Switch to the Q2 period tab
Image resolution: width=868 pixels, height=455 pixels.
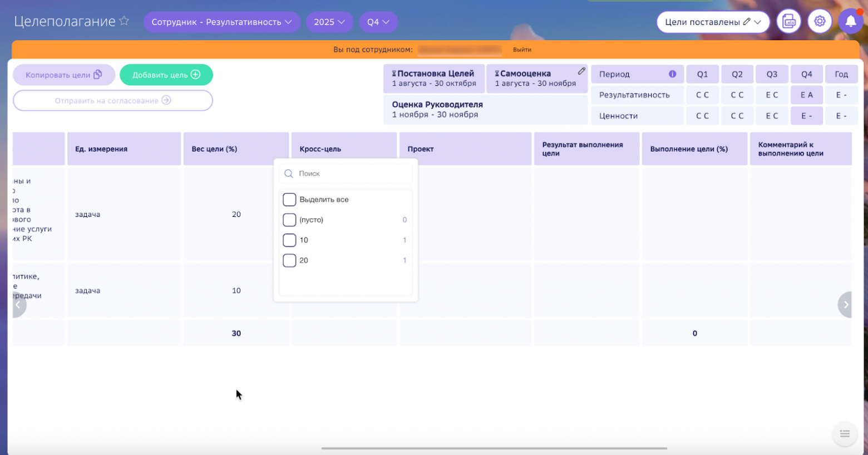coord(737,74)
